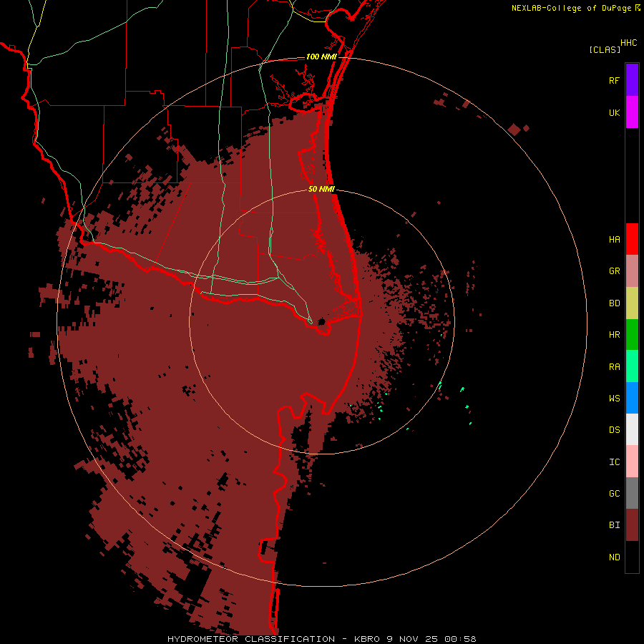644x644 pixels.
Task: Click the DS white legend swatch
Action: [x=632, y=429]
